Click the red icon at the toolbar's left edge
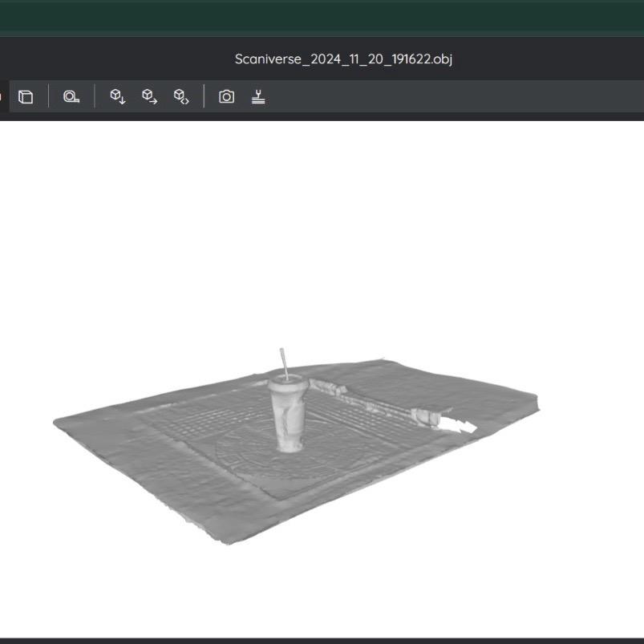The width and height of the screenshot is (644, 644). tap(2, 96)
